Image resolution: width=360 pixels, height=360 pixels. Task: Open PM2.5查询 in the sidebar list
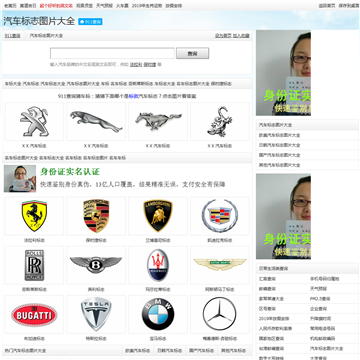[x=320, y=299]
